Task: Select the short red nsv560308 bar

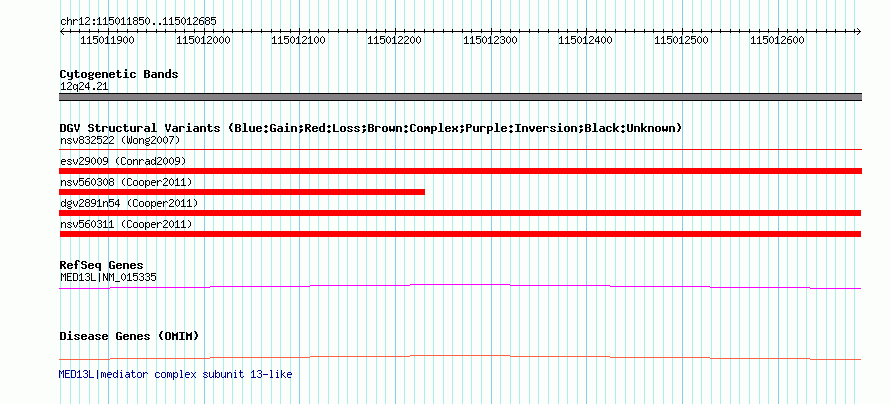Action: pyautogui.click(x=242, y=192)
